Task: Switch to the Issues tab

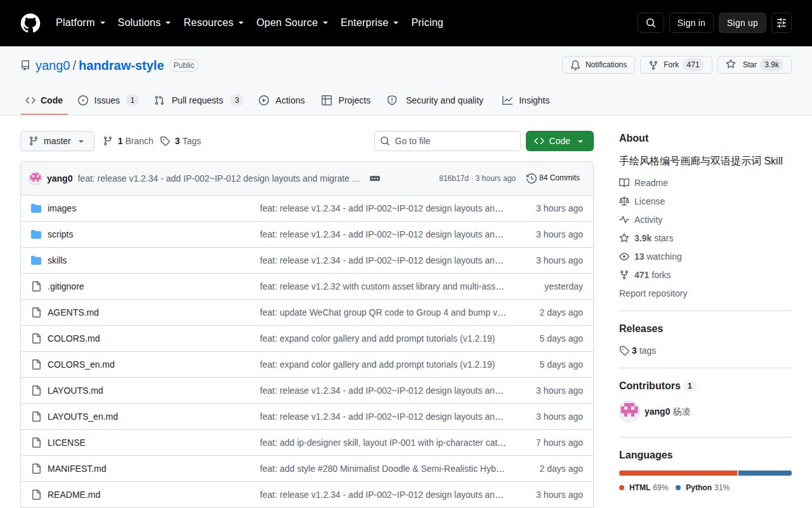Action: (x=108, y=100)
